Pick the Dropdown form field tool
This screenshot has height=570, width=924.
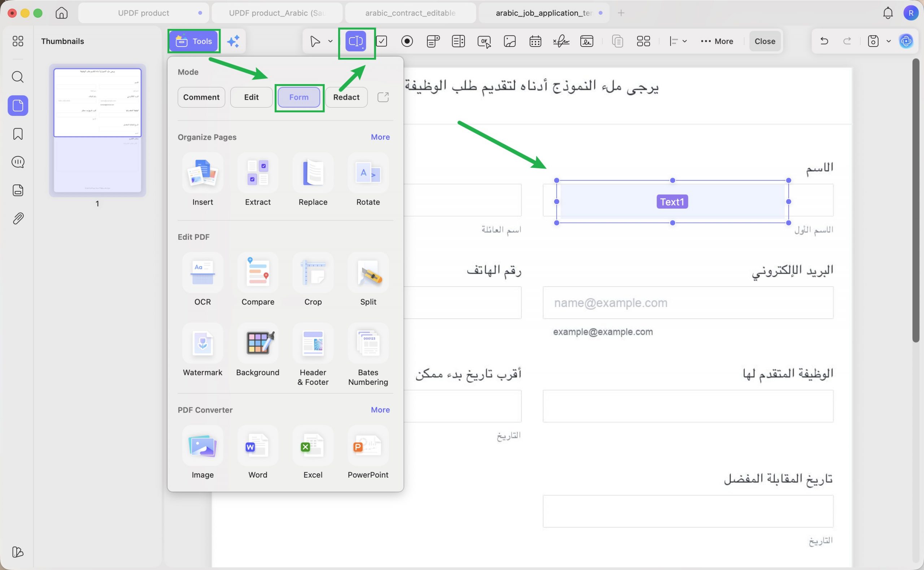(x=433, y=41)
